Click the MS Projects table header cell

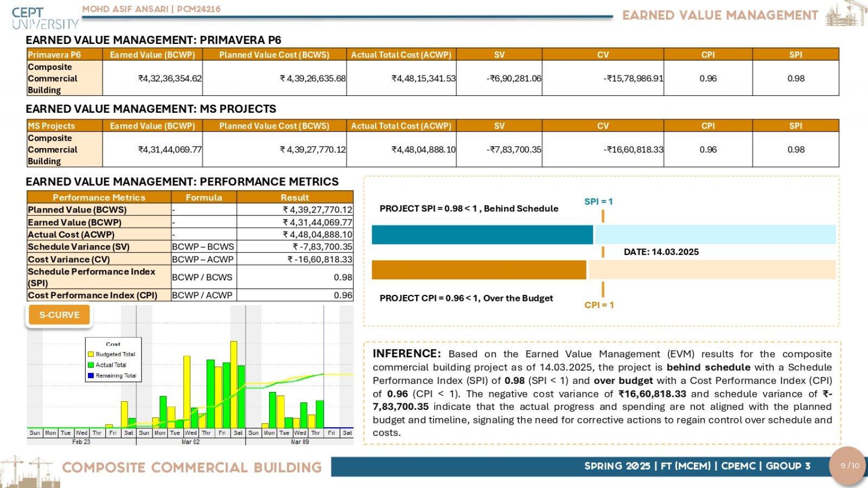point(65,126)
